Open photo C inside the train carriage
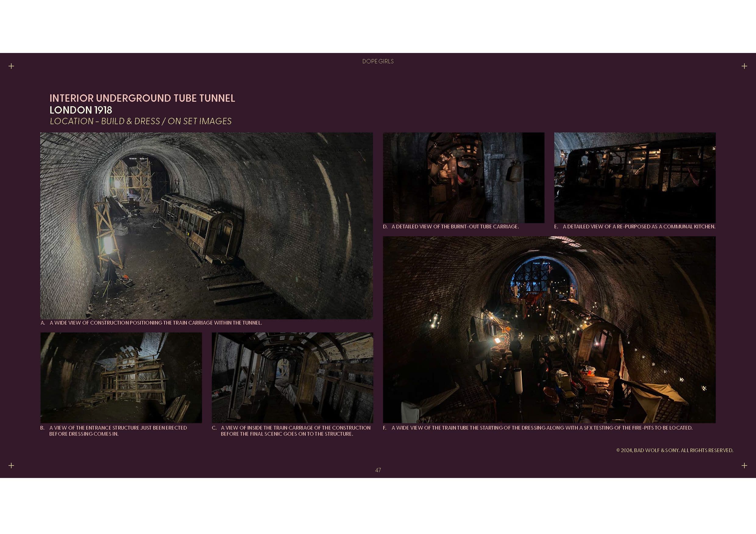This screenshot has width=756, height=534. coord(293,378)
